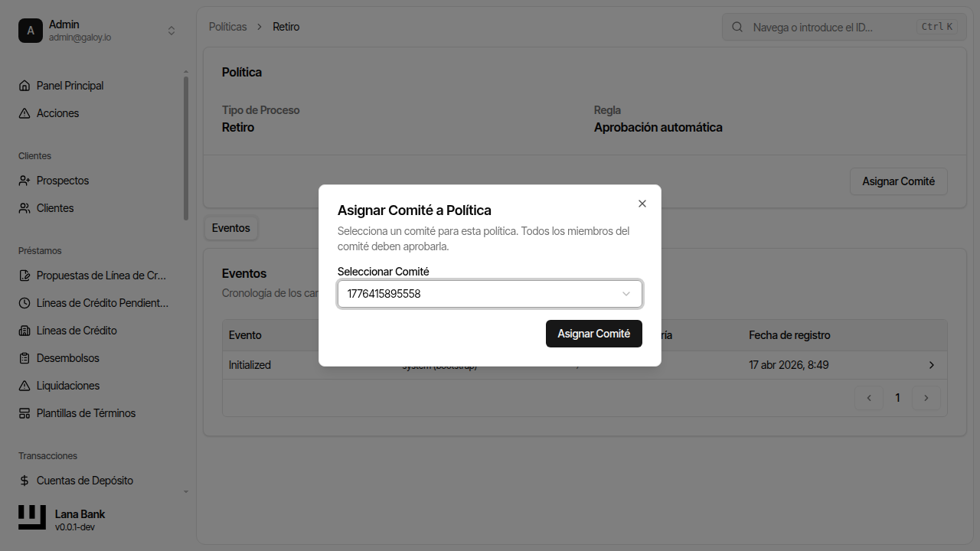Select the Panel Principal home icon
The width and height of the screenshot is (980, 551).
point(25,85)
